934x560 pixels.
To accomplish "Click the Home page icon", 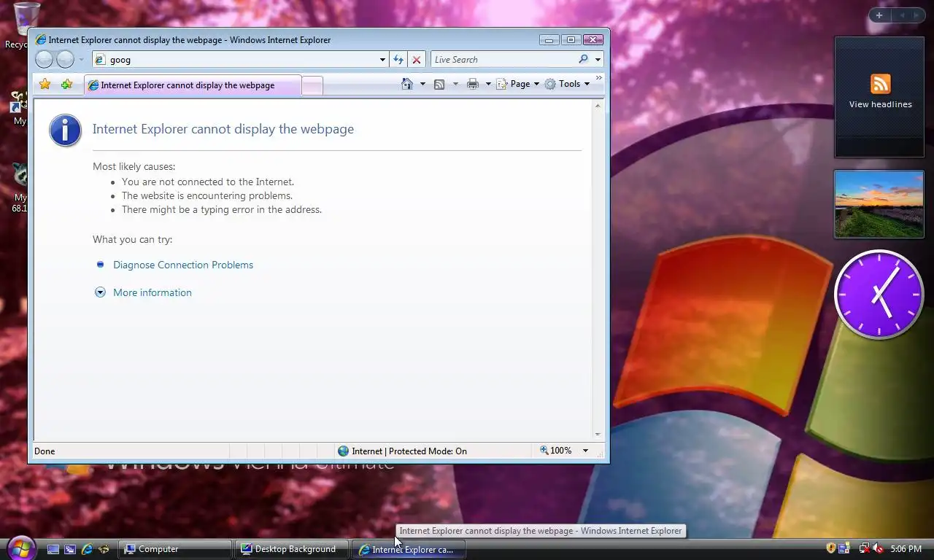I will (407, 84).
